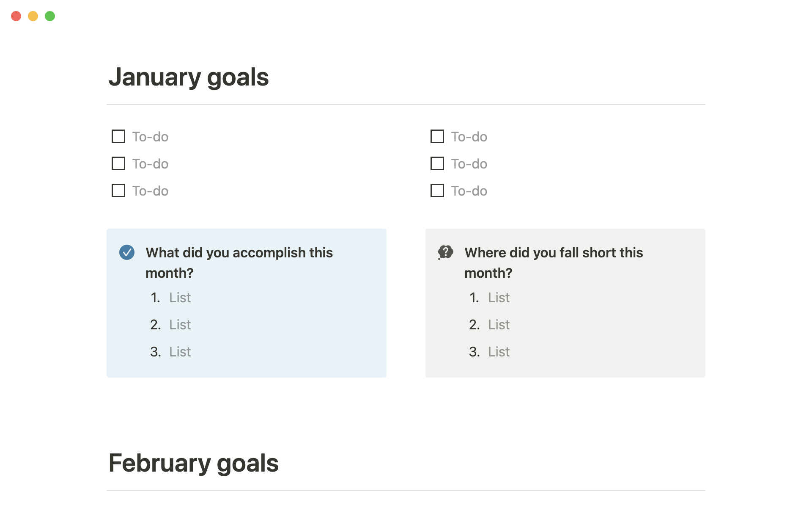
Task: Select the February goals heading
Action: click(194, 463)
